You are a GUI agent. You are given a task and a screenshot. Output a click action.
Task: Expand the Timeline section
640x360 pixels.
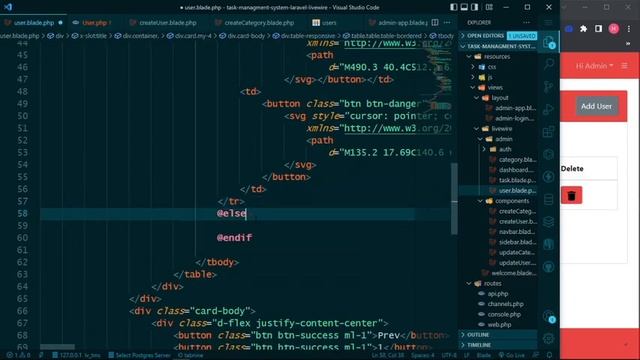(x=498, y=345)
